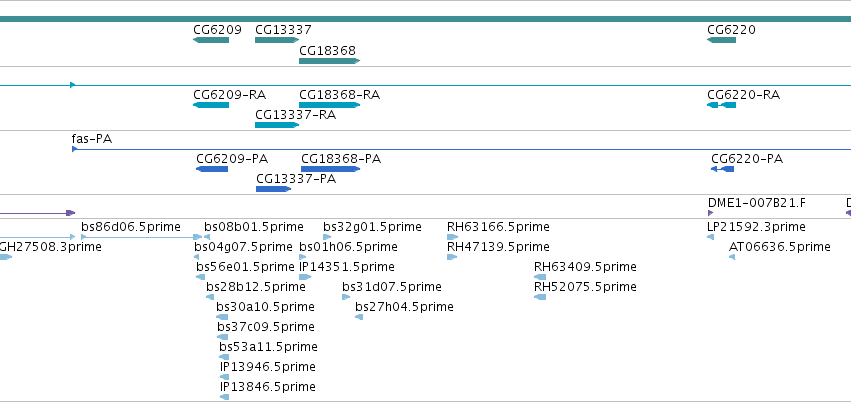This screenshot has width=851, height=402.
Task: Click the CG6220-RA spliced transcript glyph
Action: [x=721, y=105]
